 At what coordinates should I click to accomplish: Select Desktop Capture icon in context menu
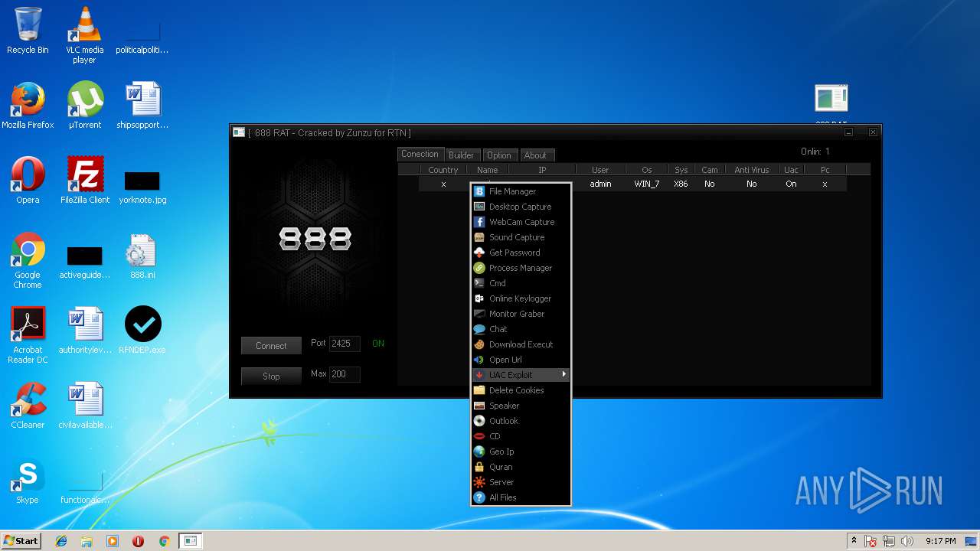[479, 207]
